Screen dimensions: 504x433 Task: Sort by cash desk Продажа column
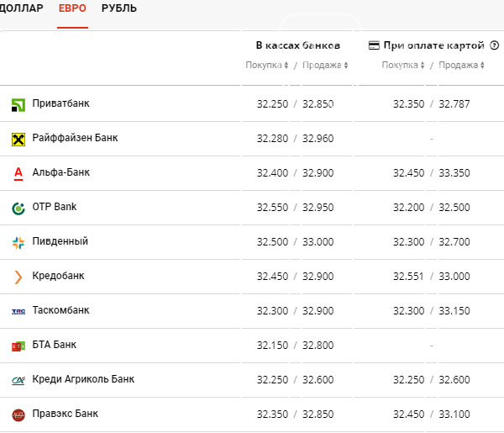pos(325,65)
